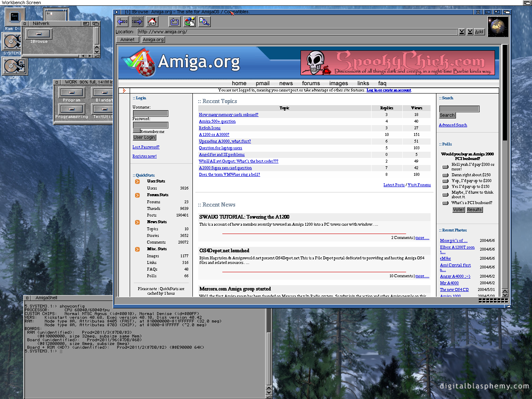Click into the Password input field
532x399 pixels.
click(x=150, y=125)
